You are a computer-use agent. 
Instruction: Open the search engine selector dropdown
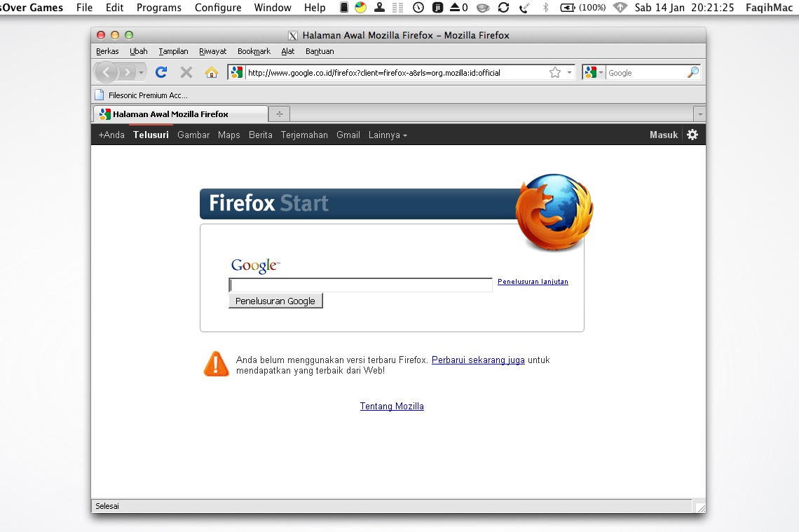pos(594,72)
